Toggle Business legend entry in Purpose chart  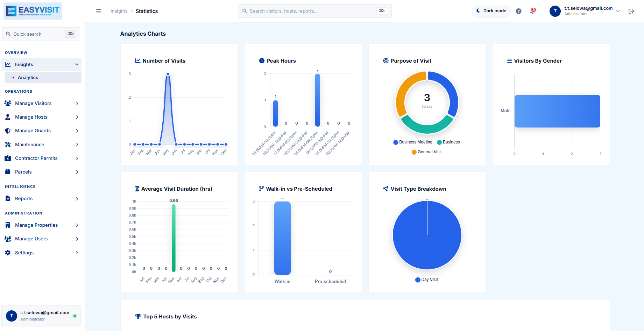448,142
